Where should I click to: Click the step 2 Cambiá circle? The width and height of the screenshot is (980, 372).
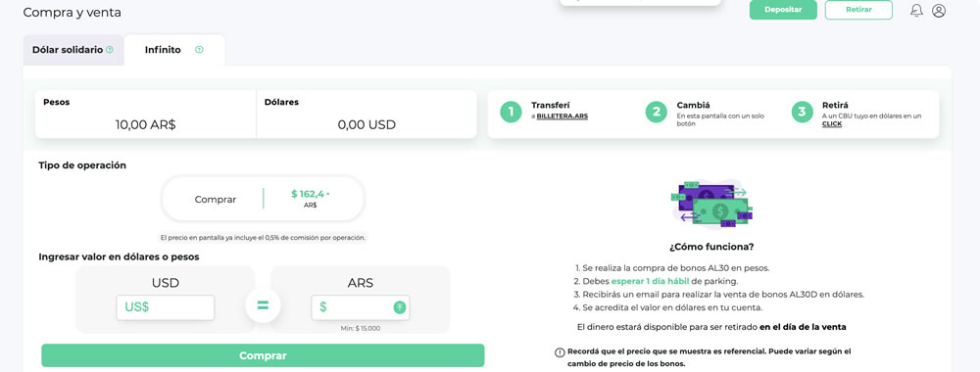point(657,113)
